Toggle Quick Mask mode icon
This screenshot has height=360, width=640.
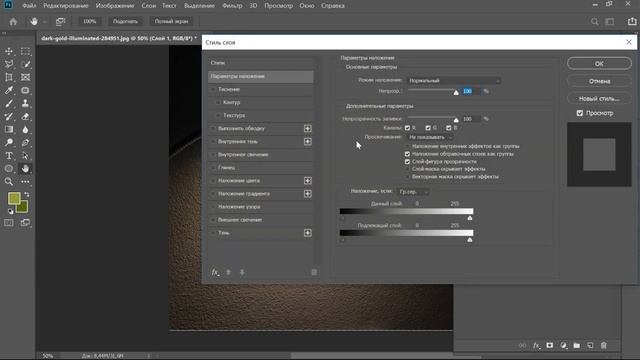(9, 223)
